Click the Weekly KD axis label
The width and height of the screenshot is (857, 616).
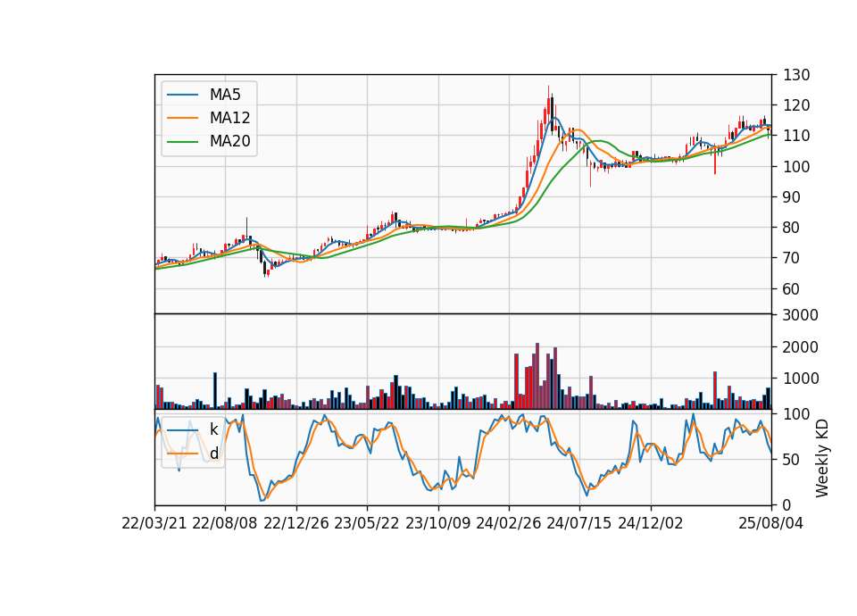(x=822, y=458)
